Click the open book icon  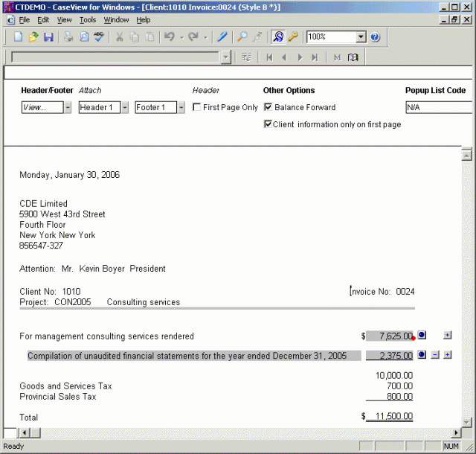coord(353,57)
